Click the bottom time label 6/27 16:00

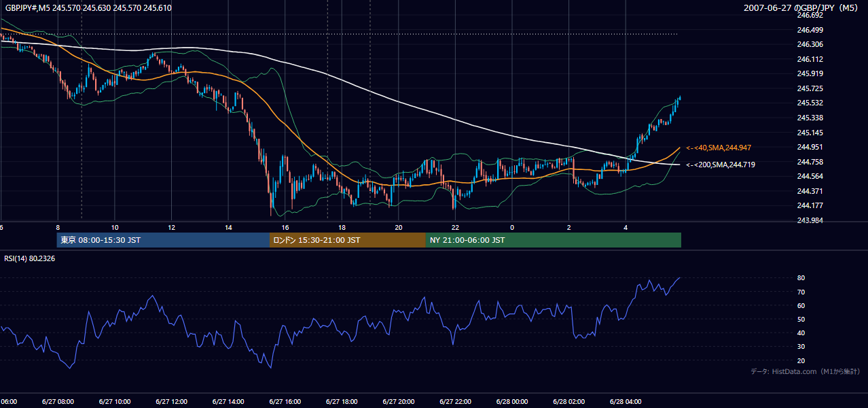285,402
